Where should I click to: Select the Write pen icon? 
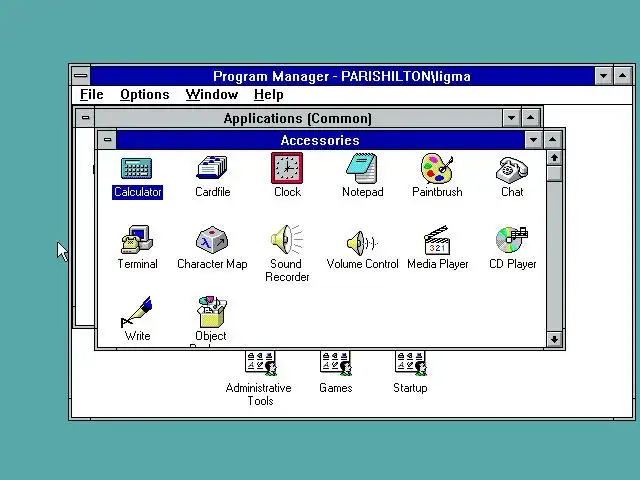[x=137, y=312]
